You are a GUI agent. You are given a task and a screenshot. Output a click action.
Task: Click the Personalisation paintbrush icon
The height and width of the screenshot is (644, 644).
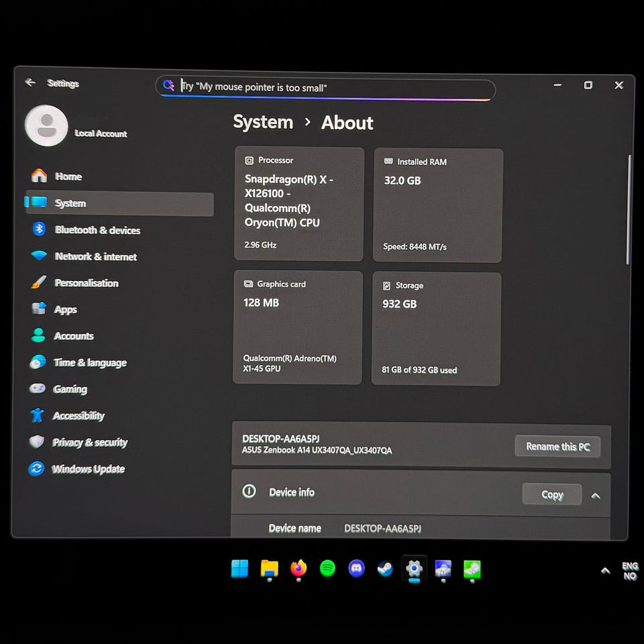click(x=39, y=282)
